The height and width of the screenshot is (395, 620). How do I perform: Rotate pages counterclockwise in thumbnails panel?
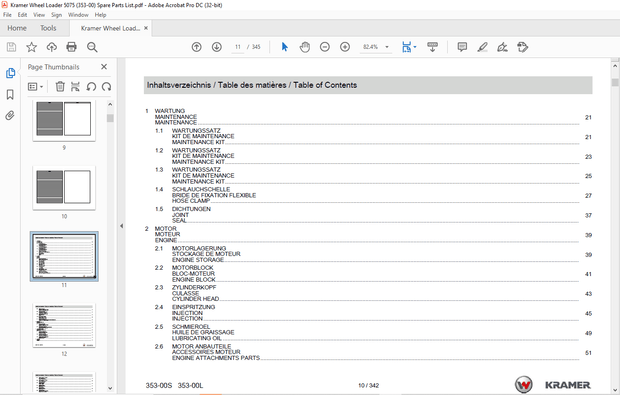coord(91,86)
